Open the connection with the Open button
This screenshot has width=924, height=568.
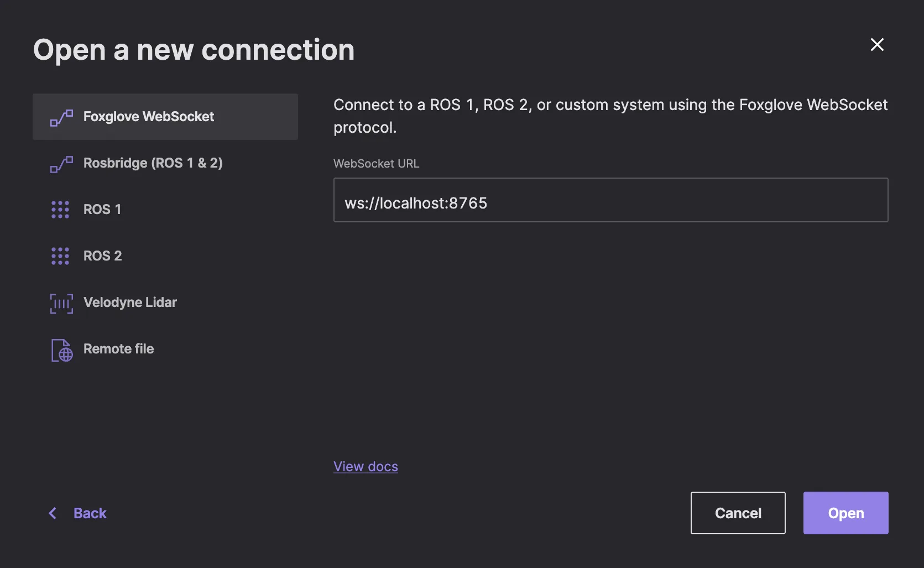click(845, 513)
